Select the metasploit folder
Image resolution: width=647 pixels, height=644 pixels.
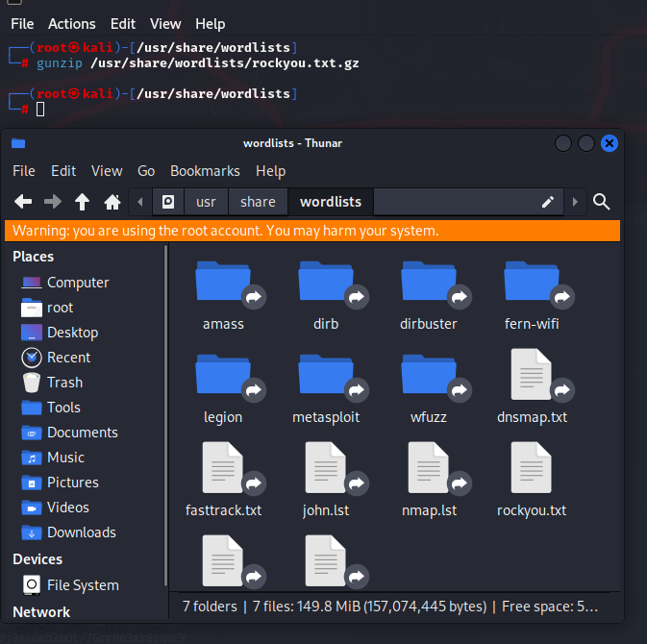(326, 389)
